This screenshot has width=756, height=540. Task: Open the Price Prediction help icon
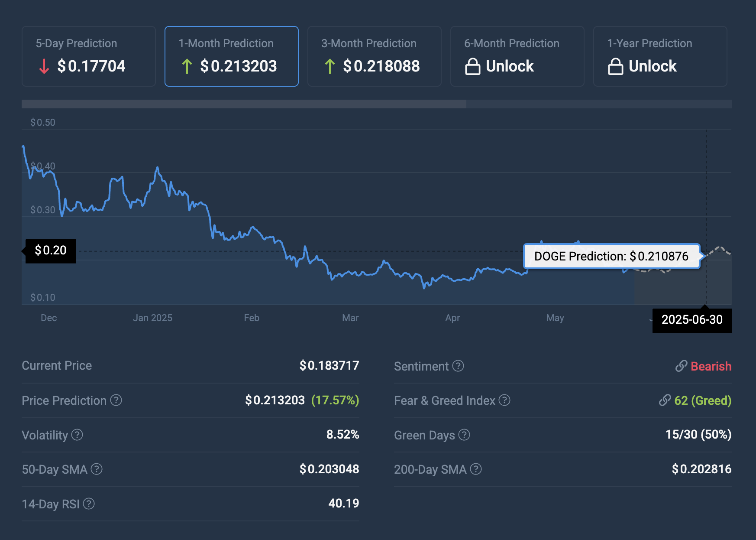pyautogui.click(x=116, y=400)
